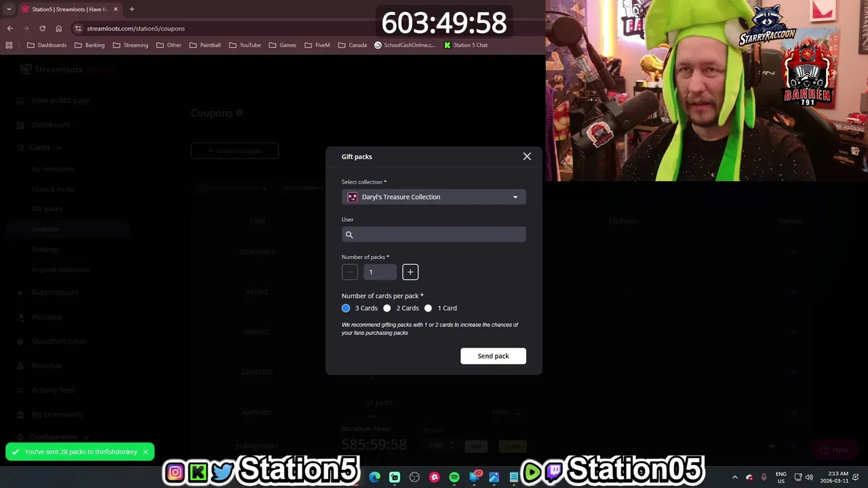Open the clock showing 2:13 AM

click(x=835, y=477)
